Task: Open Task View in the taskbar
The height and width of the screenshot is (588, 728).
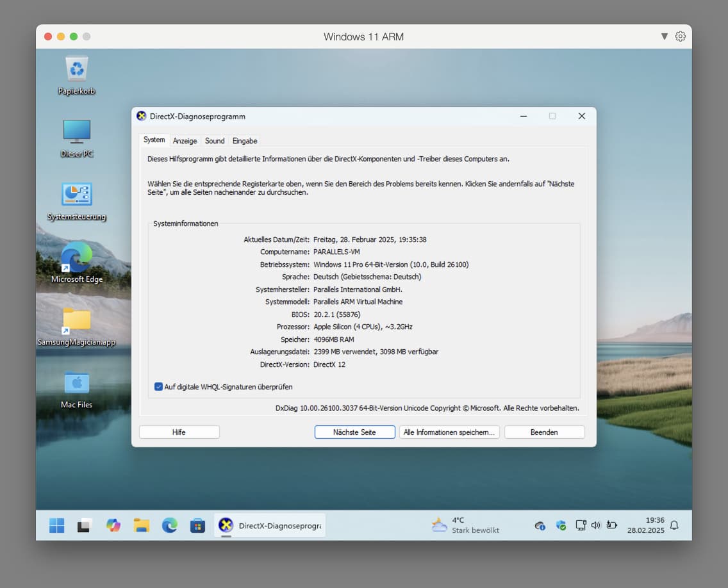Action: (x=85, y=525)
